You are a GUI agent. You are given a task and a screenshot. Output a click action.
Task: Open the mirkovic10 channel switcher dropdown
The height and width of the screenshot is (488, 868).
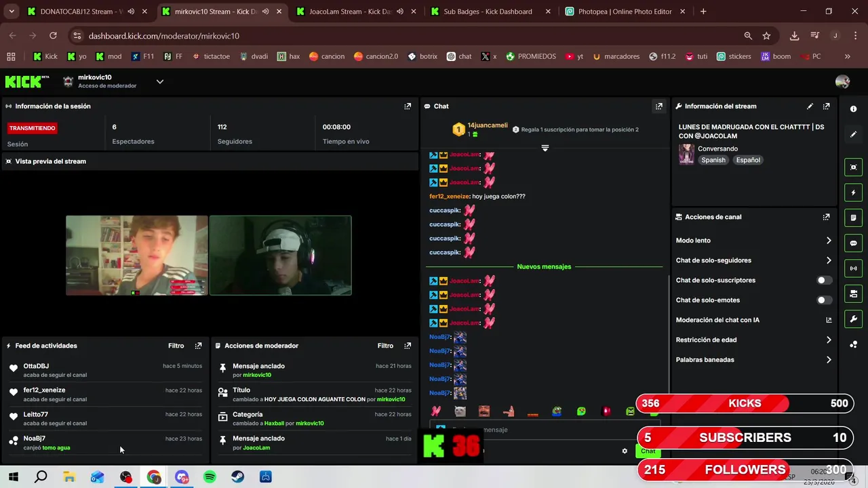[x=160, y=81]
